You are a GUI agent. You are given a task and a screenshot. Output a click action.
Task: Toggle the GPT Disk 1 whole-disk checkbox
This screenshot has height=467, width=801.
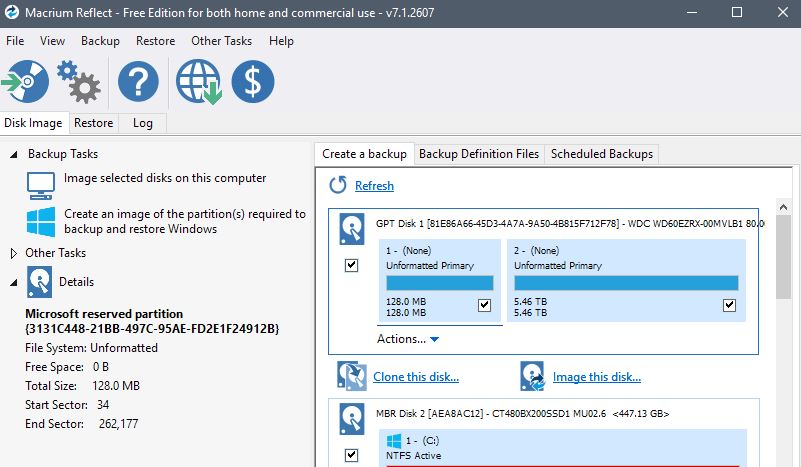coord(351,265)
